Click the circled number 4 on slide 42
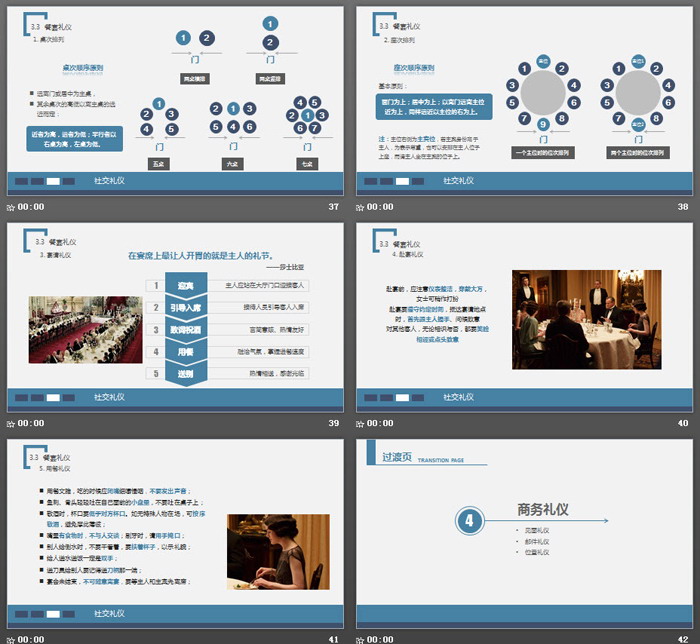The height and width of the screenshot is (644, 700). pyautogui.click(x=471, y=521)
